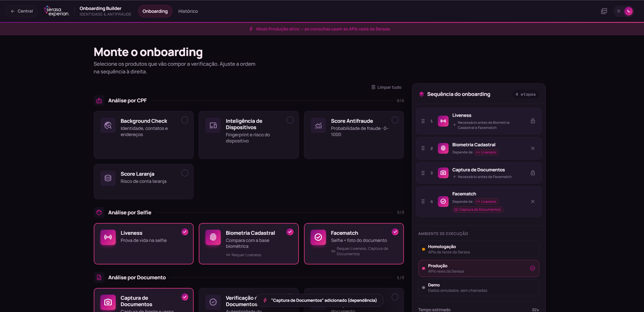Click Liveness dependency tag under Facematch
644x312 pixels.
(x=486, y=202)
